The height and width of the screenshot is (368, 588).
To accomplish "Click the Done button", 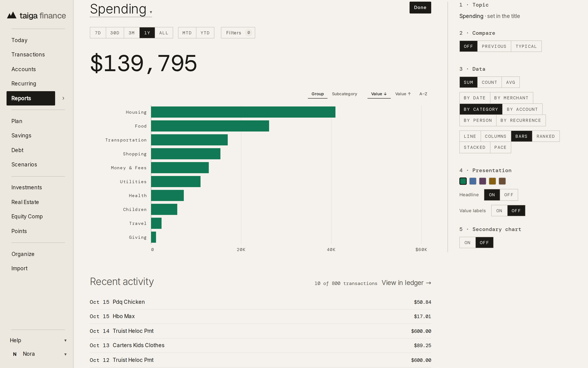I will click(x=420, y=7).
